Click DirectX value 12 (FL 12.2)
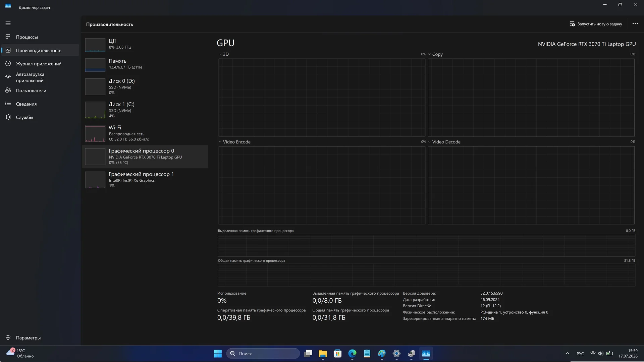644x362 pixels. [490, 306]
